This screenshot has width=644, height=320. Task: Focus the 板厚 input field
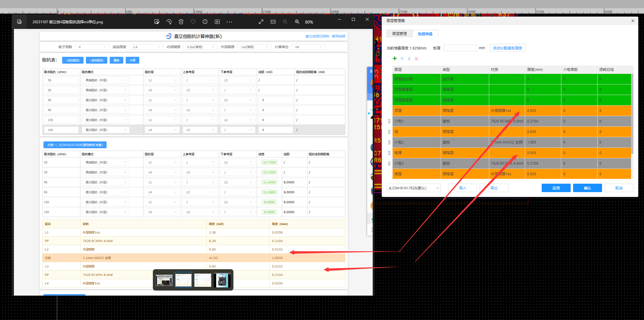click(x=460, y=48)
